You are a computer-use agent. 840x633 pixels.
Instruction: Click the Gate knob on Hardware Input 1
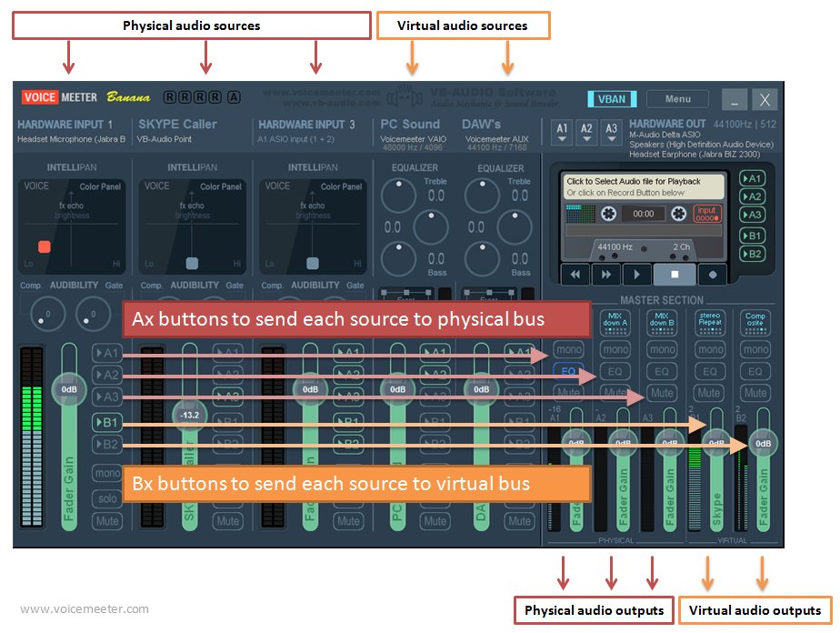coord(94,314)
